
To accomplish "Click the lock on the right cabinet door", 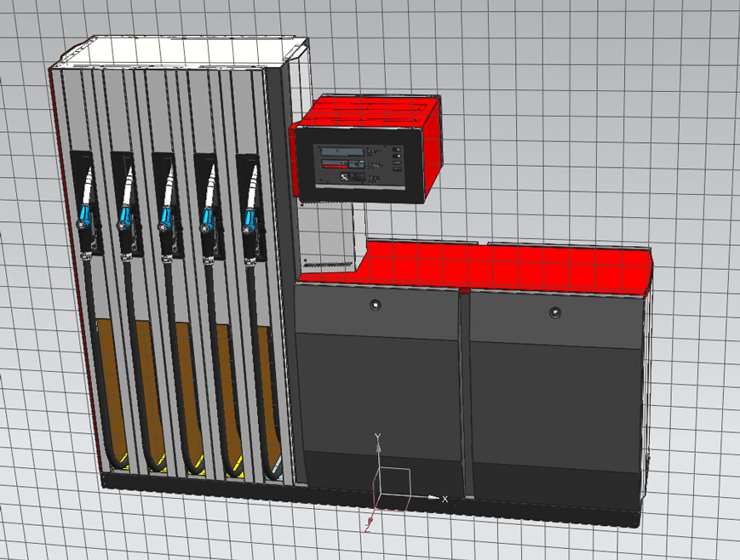I will 555,312.
